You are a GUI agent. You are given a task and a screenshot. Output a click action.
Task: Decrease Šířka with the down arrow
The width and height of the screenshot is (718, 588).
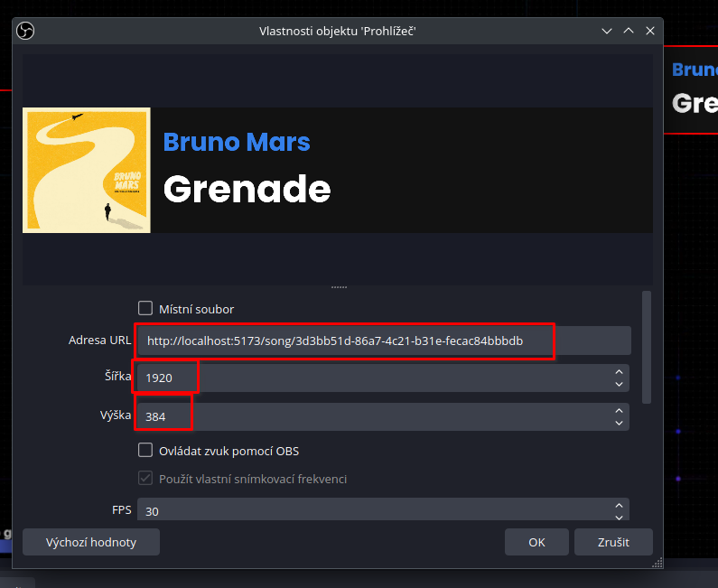[x=619, y=384]
